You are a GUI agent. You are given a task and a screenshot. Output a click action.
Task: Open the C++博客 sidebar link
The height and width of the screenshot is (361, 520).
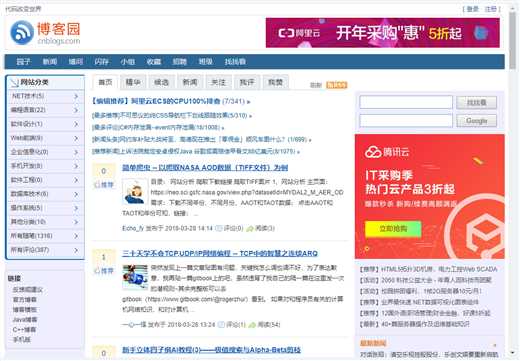24,330
